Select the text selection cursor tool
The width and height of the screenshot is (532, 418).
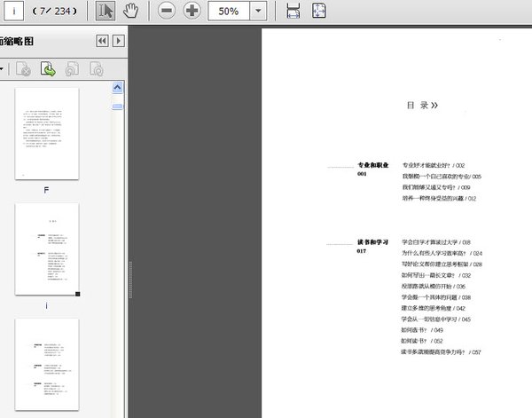106,11
